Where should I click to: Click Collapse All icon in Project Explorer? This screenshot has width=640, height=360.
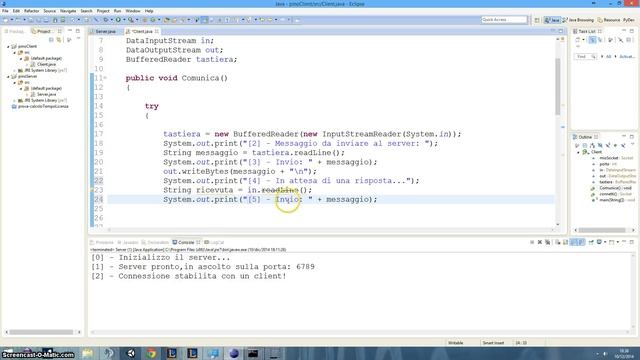51,40
